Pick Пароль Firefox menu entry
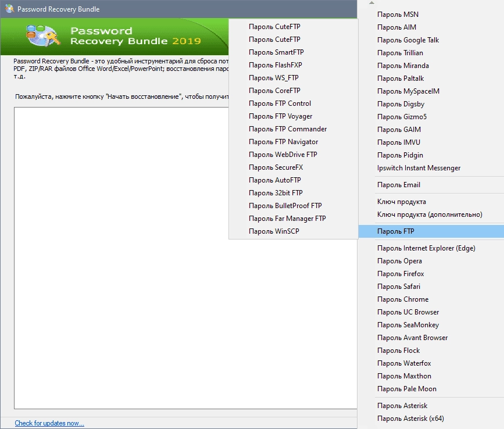The image size is (504, 429). coord(431,274)
